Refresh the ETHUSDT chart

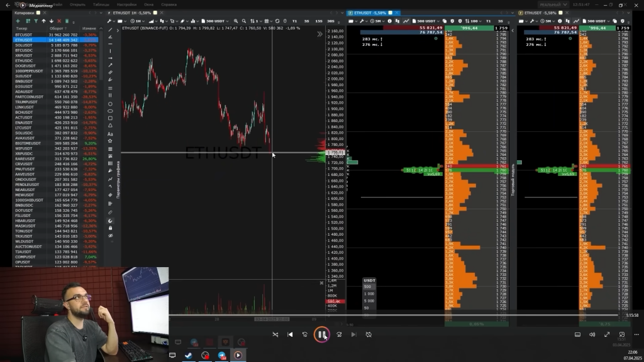click(277, 21)
